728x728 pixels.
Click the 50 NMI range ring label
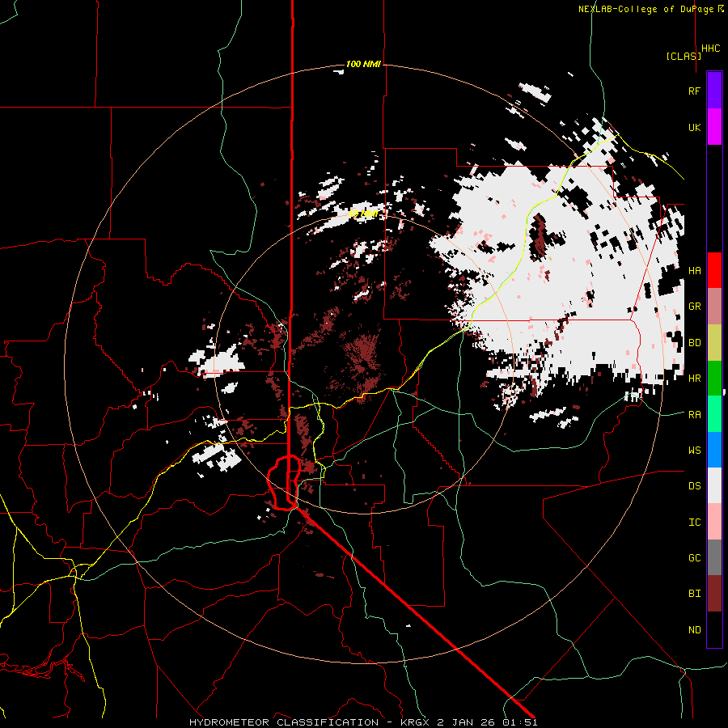tap(363, 214)
